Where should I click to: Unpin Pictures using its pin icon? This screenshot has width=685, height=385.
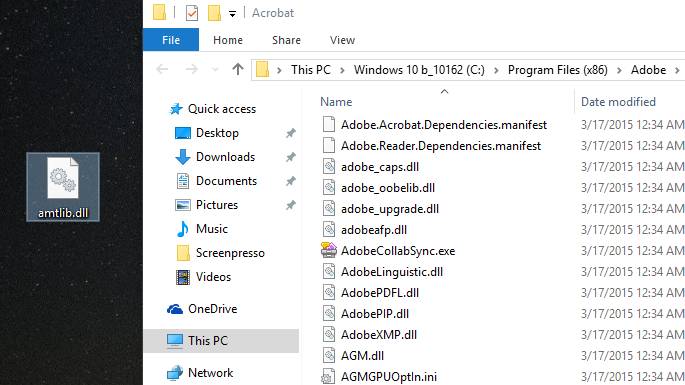[x=291, y=205]
